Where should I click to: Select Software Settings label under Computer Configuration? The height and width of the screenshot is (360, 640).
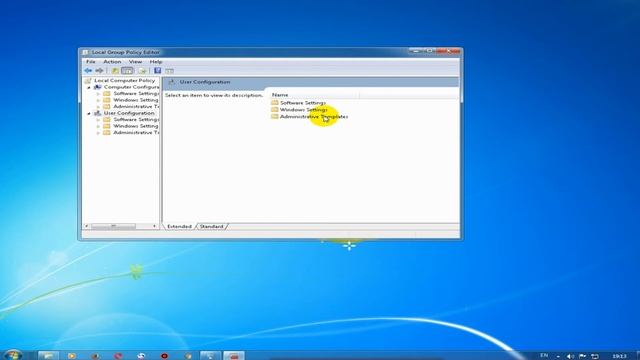(x=136, y=93)
